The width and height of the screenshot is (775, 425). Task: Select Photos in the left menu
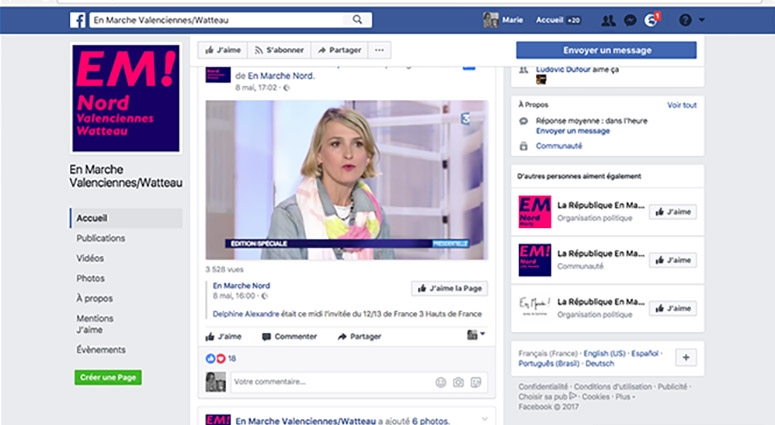[x=90, y=278]
